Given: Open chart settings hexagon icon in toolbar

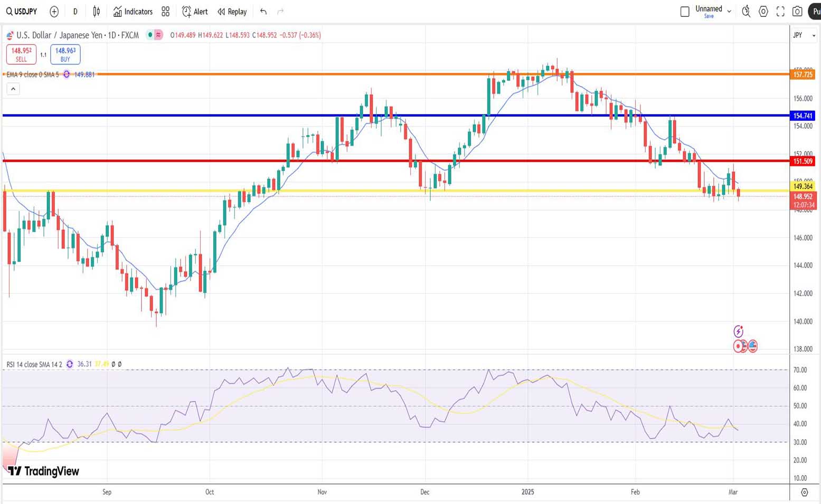Looking at the screenshot, I should point(763,11).
